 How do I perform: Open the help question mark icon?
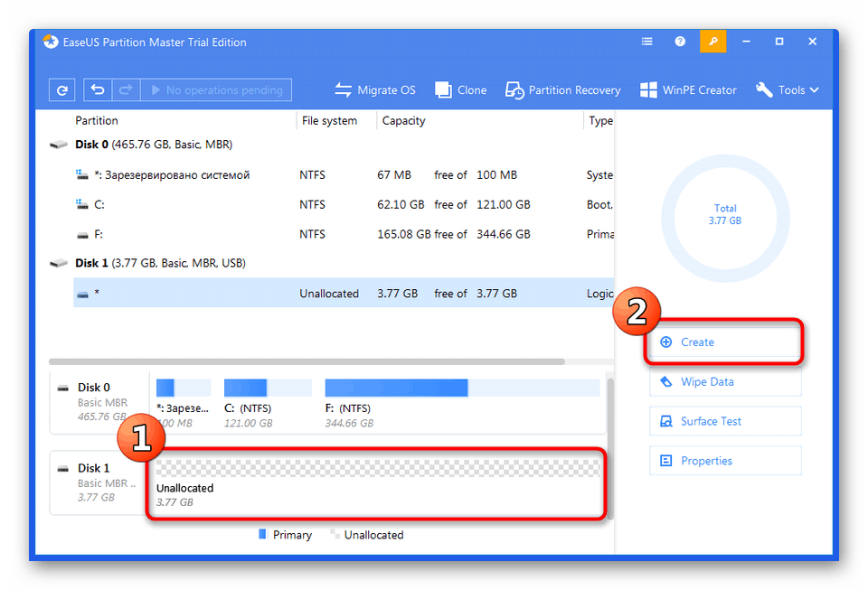(x=680, y=42)
